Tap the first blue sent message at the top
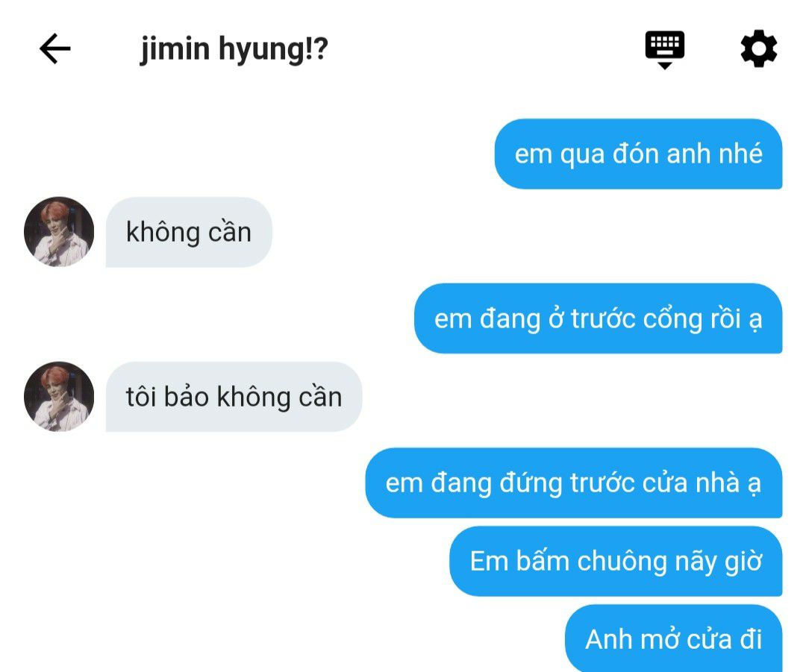The image size is (806, 672). [638, 154]
